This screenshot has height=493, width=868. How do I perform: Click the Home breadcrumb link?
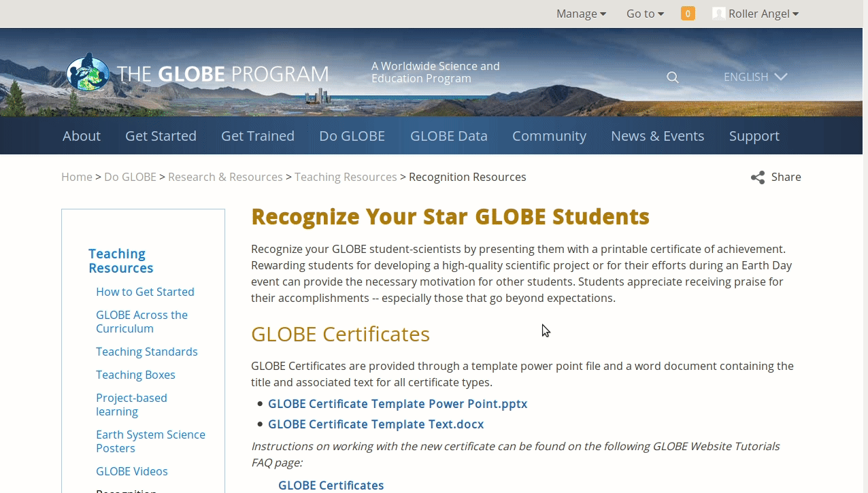pos(76,177)
